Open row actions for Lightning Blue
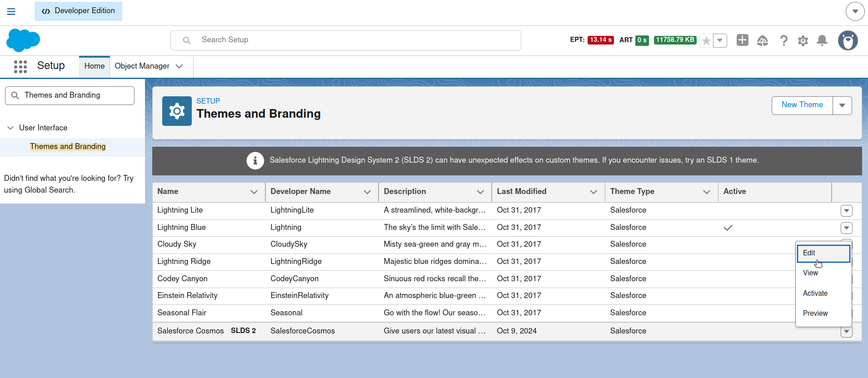Screen dimensions: 868x378 pos(846,228)
